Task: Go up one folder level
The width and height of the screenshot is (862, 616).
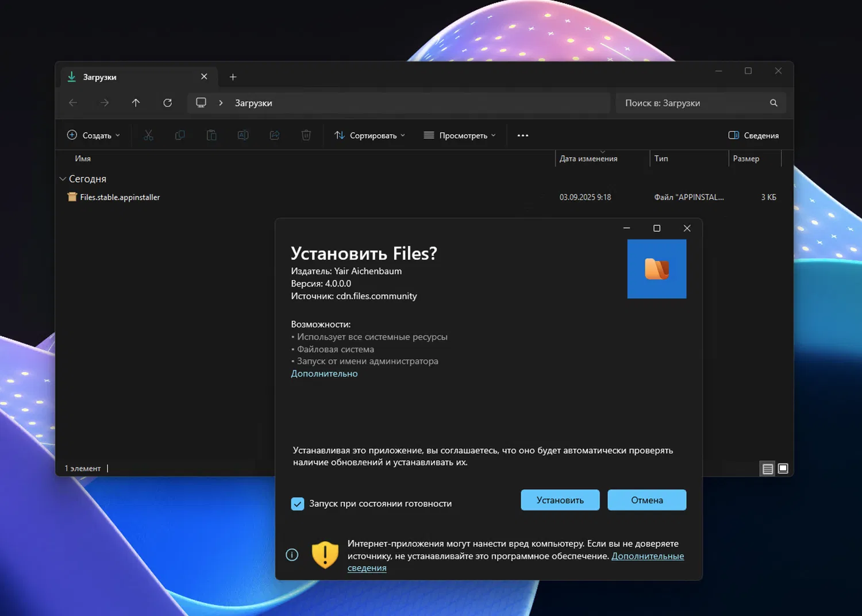Action: pos(136,103)
